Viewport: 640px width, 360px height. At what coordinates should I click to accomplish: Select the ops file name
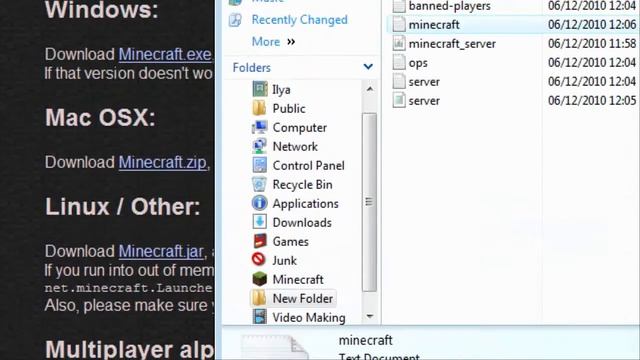418,63
